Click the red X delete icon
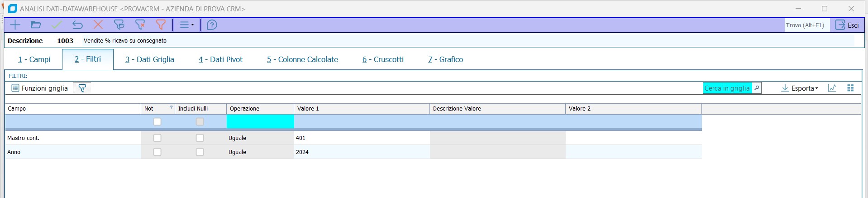Screen dimensions: 868x198 [98, 25]
